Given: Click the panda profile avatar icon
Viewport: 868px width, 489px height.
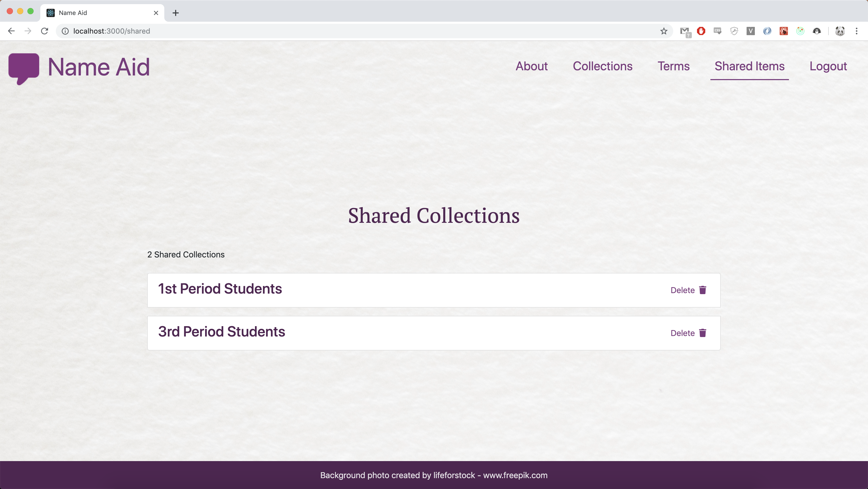Looking at the screenshot, I should (x=840, y=31).
